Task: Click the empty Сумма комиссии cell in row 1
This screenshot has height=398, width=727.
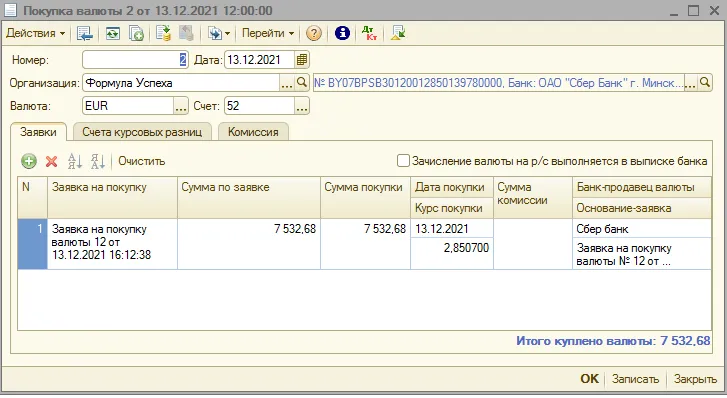Action: tap(533, 244)
